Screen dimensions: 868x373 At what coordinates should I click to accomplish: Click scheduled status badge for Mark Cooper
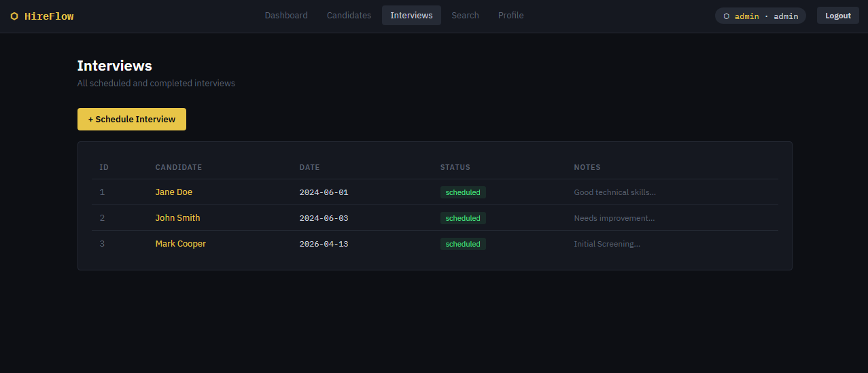click(463, 244)
